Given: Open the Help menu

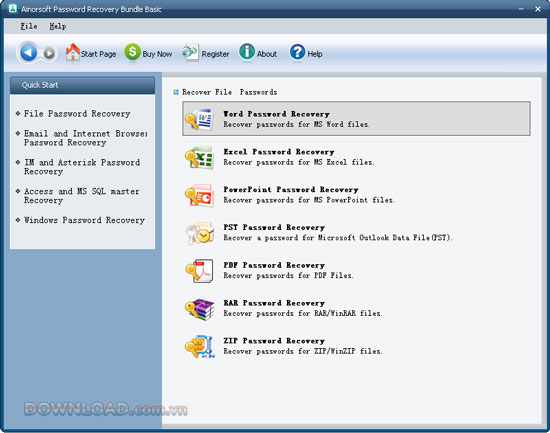Looking at the screenshot, I should click(x=58, y=26).
